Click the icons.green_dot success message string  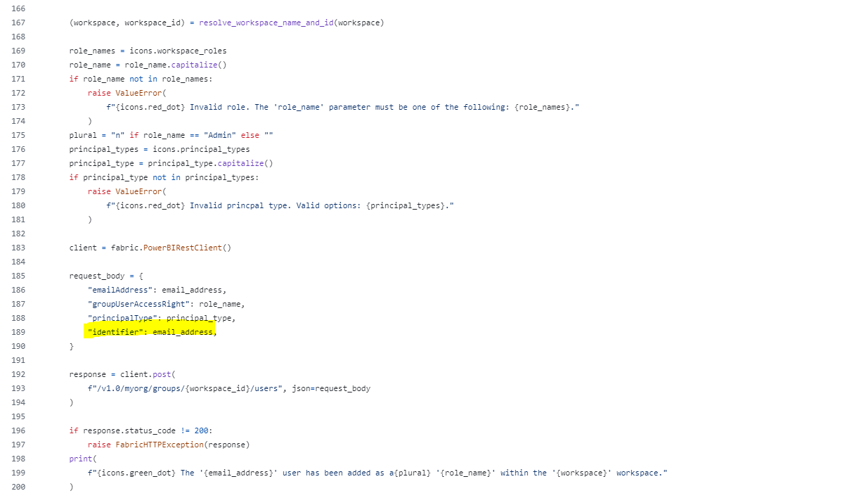point(377,473)
